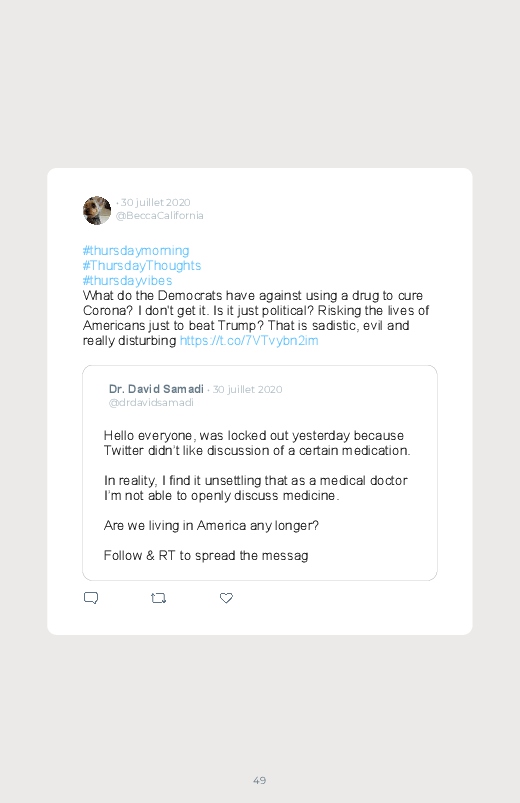Open Dr. David Samadi's name
Image resolution: width=520 pixels, height=803 pixels.
click(x=156, y=389)
